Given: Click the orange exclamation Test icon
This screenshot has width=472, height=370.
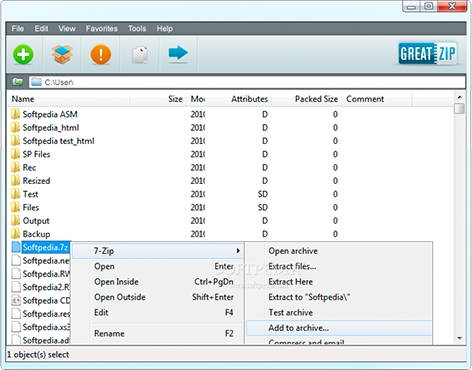Looking at the screenshot, I should (101, 54).
